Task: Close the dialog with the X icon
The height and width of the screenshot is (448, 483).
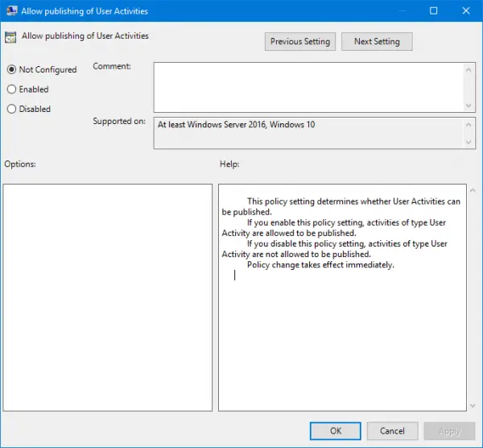Action: [x=466, y=10]
